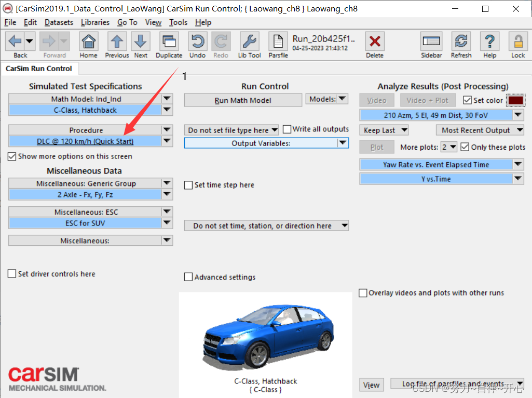Open Do not set time, station, or direction dropdown
532x398 pixels.
coord(266,226)
